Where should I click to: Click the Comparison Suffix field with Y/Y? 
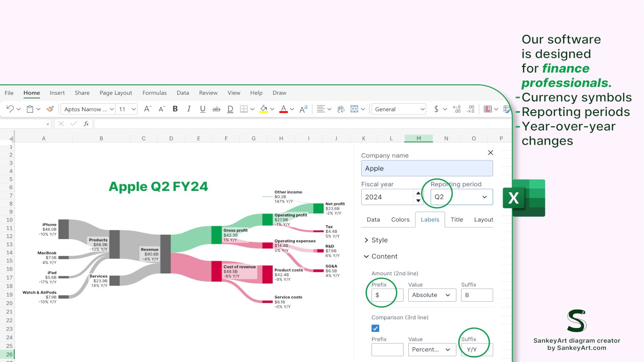[477, 350]
